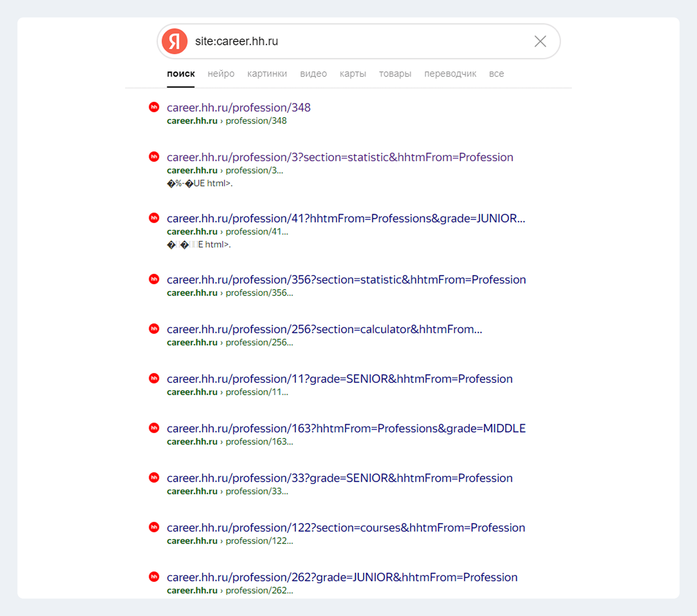Open profession/41 JUNIOR grade result
Screen dimensions: 697x616
point(345,218)
